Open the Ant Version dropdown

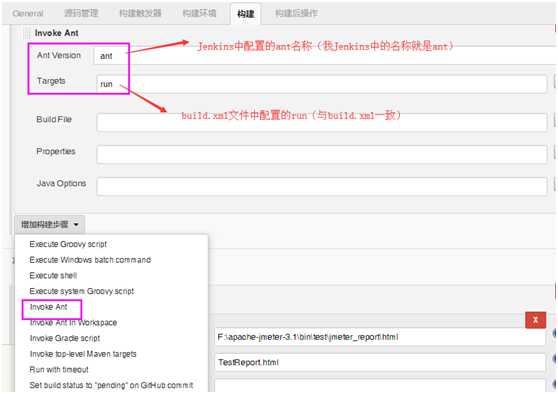tap(325, 56)
